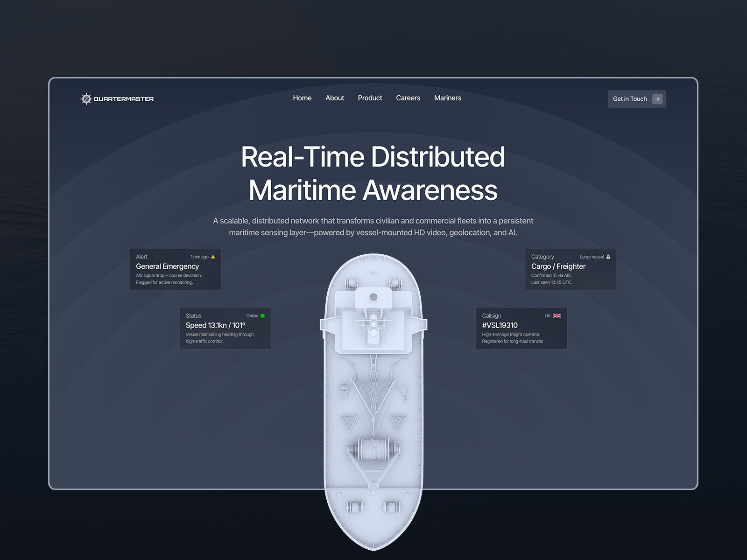Image resolution: width=747 pixels, height=560 pixels.
Task: Select the Speed 13.1kn status card
Action: [225, 328]
